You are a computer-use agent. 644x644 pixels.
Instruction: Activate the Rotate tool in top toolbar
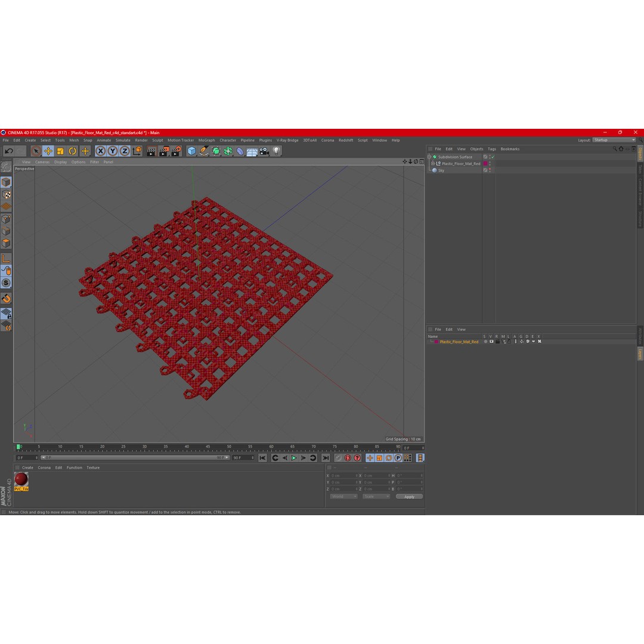coord(72,151)
